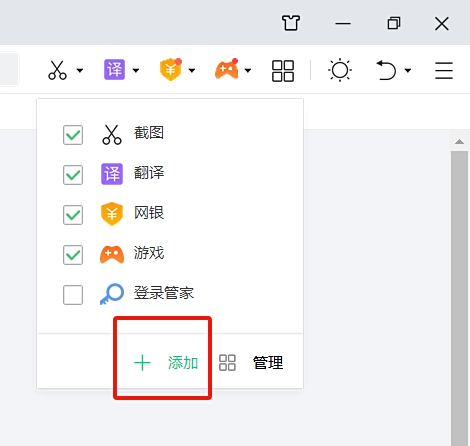Image resolution: width=470 pixels, height=446 pixels.
Task: Expand the dropdown arrow beside scissors icon
Action: [80, 70]
